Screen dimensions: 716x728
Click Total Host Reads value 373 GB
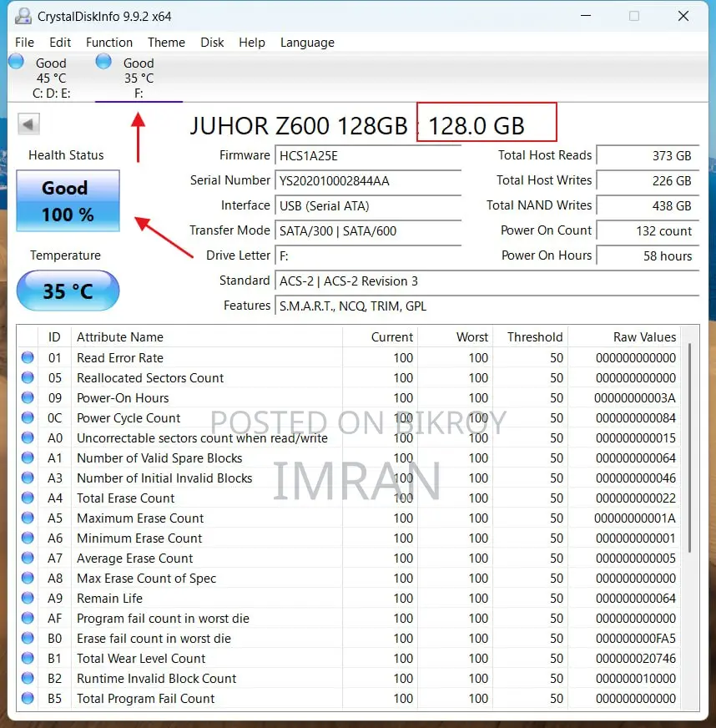pyautogui.click(x=648, y=155)
